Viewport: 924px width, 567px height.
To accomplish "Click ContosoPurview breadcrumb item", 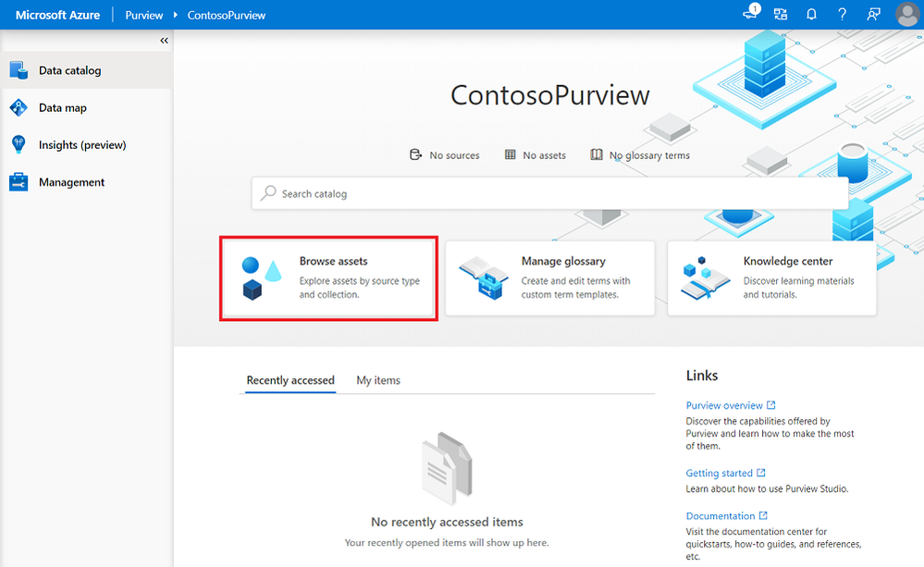I will pos(227,15).
